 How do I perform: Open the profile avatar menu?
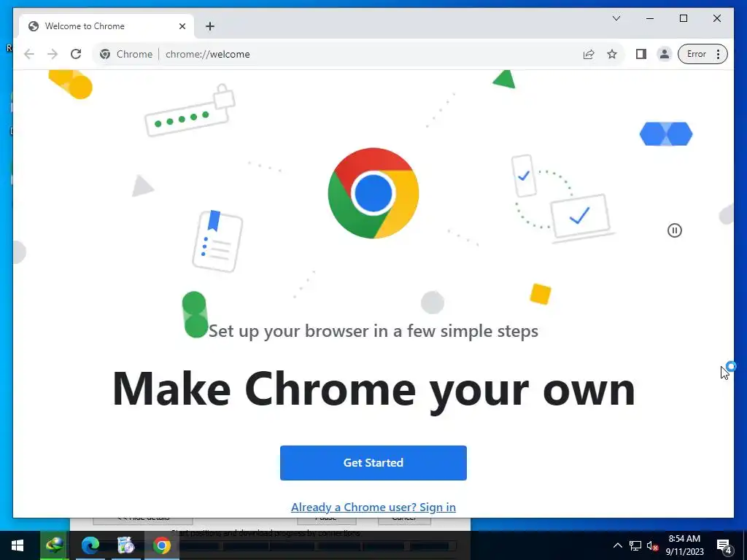point(664,54)
